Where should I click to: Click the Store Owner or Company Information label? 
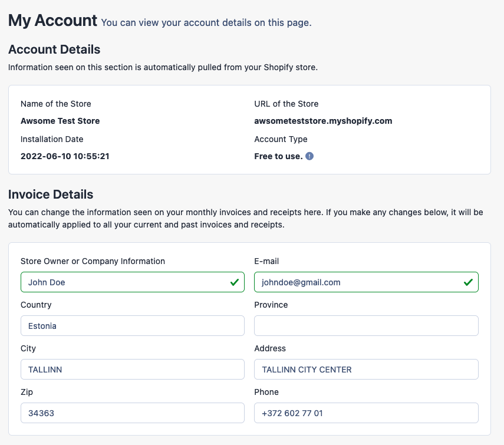click(93, 261)
